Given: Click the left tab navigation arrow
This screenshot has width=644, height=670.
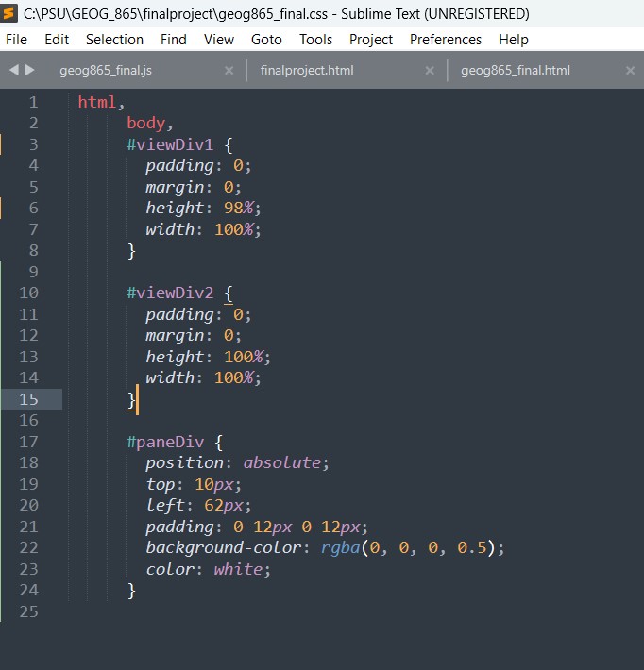Looking at the screenshot, I should click(14, 70).
